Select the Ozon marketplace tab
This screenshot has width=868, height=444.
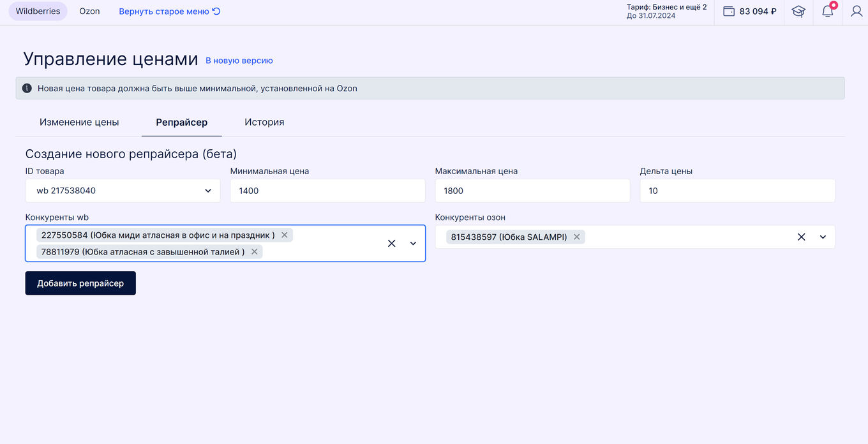click(x=89, y=11)
